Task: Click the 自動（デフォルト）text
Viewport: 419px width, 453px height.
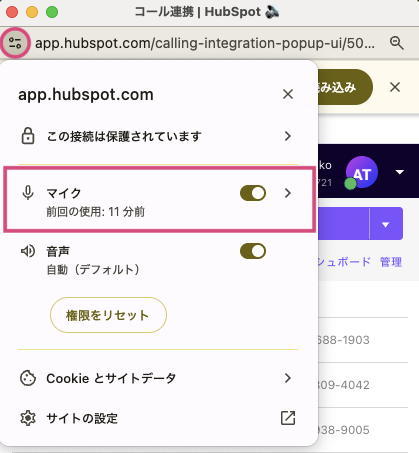Action: click(x=93, y=269)
